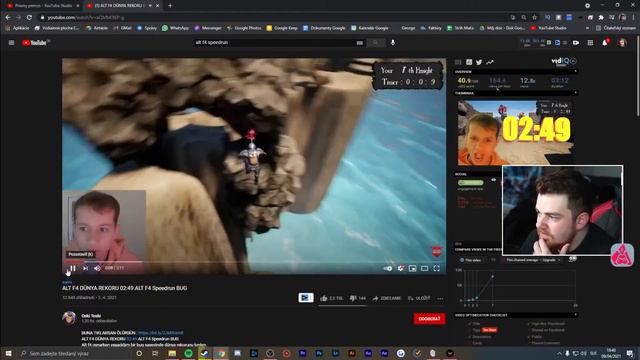
Task: Select 'This video' radio in vidIQ chart
Action: pos(462,260)
